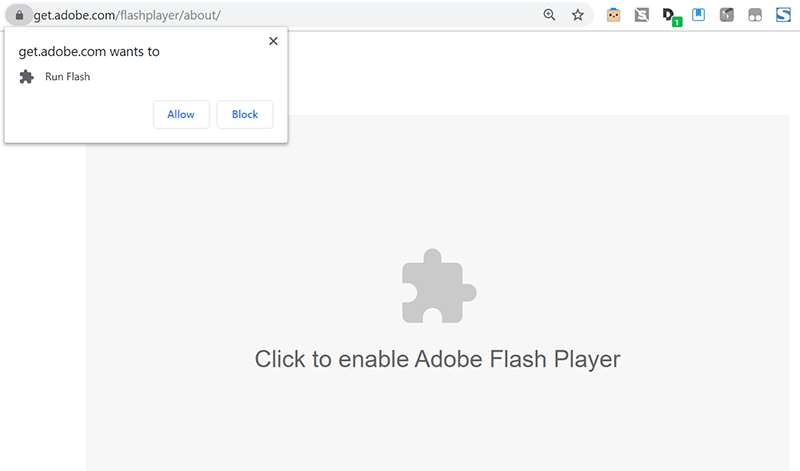The image size is (800, 471).
Task: Click the lock icon in address bar
Action: (x=18, y=15)
